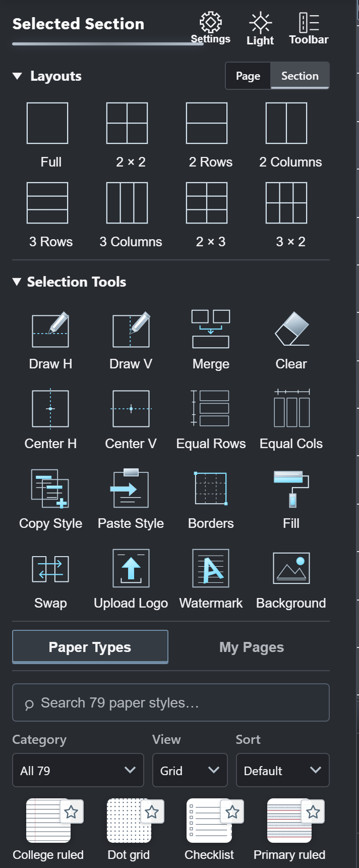Open the Category All 79 dropdown
The image size is (359, 868).
coord(78,770)
